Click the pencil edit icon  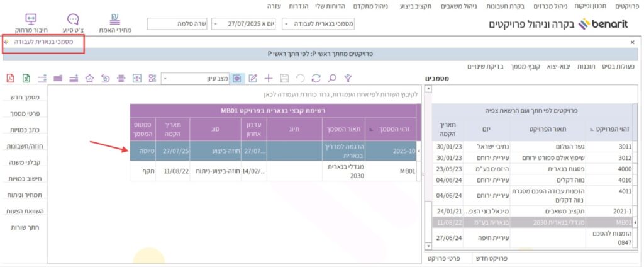253,78
